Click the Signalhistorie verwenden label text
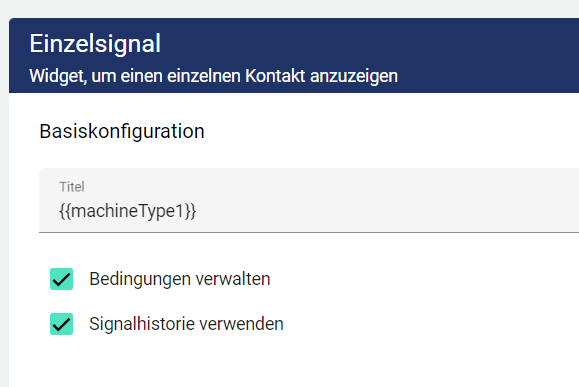The image size is (579, 387). (186, 324)
